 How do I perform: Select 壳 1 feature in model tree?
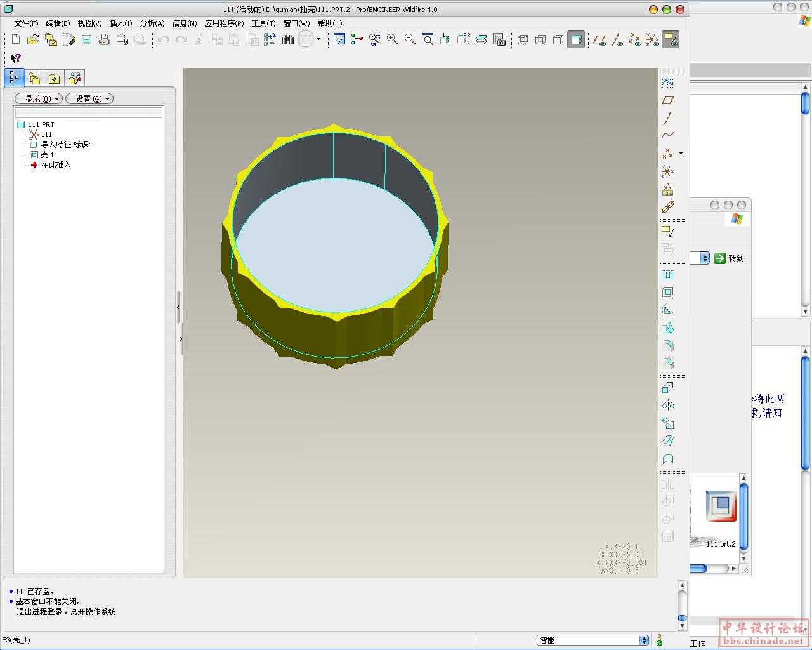pos(42,155)
